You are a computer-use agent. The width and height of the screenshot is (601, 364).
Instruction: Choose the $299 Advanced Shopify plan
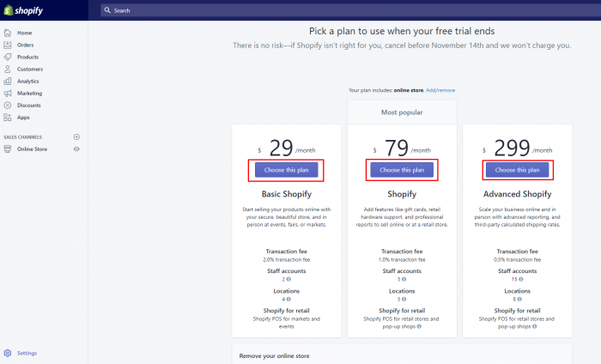[x=518, y=170]
